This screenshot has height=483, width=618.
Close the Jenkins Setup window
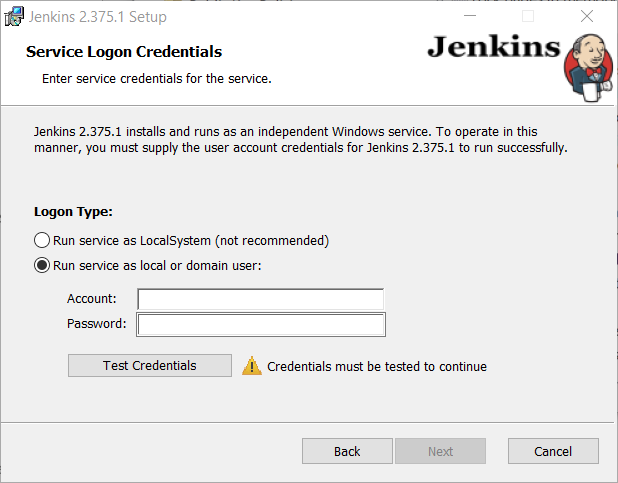(x=587, y=16)
